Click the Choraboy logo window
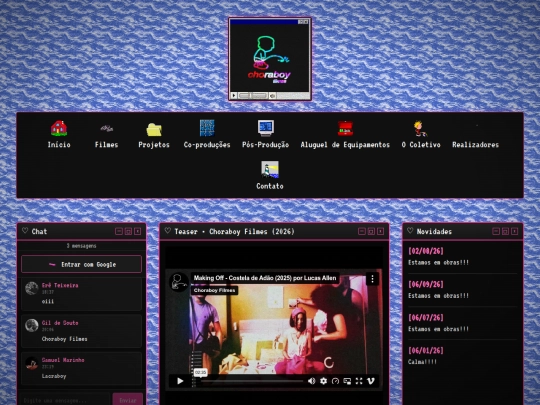Viewport: 540px width, 405px height. (x=270, y=59)
